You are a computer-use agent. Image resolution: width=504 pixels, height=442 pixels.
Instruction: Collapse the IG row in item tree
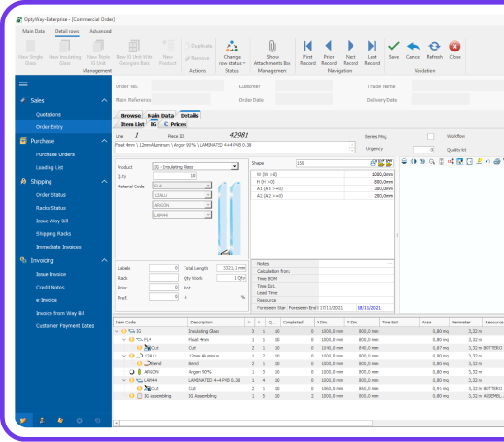[117, 331]
